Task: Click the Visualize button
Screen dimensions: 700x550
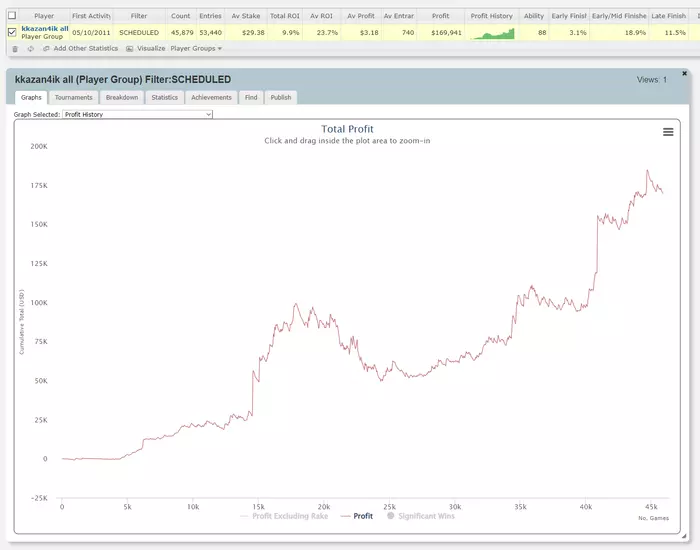Action: pyautogui.click(x=151, y=49)
